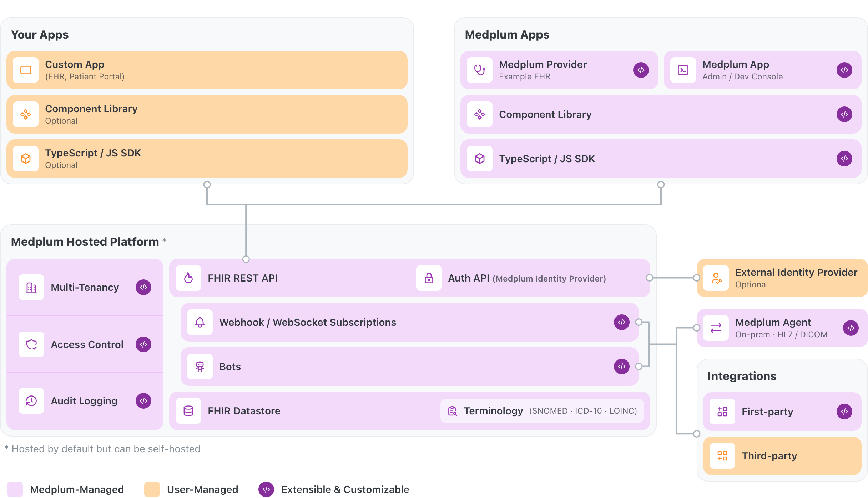This screenshot has height=498, width=868.
Task: Click the Auth API padlock icon
Action: 429,278
